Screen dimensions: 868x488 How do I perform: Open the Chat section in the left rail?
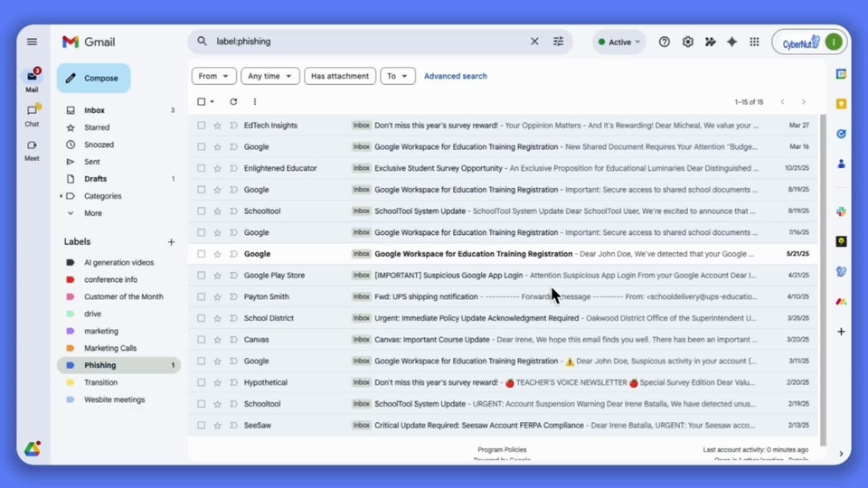pos(33,115)
